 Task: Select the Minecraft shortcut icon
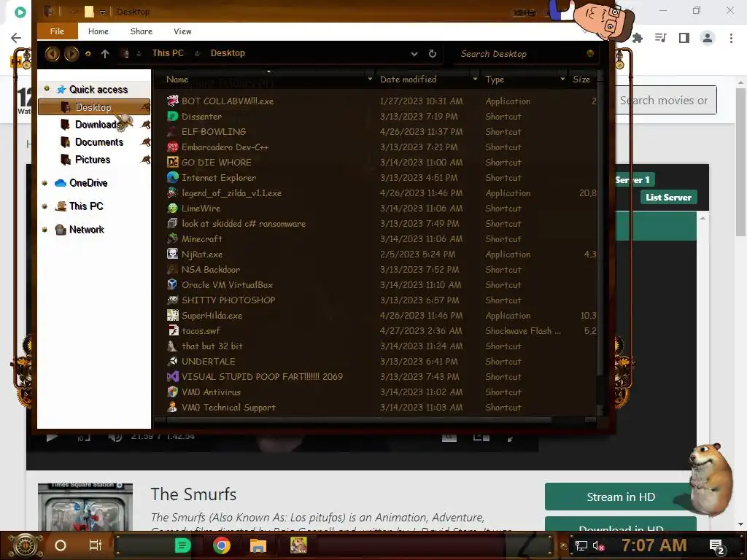tap(172, 238)
